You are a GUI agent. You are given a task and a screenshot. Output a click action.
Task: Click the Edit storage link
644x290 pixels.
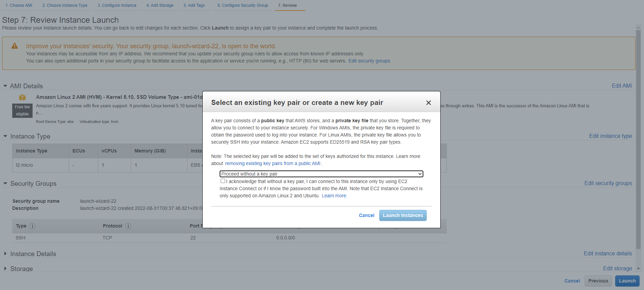[x=618, y=268]
